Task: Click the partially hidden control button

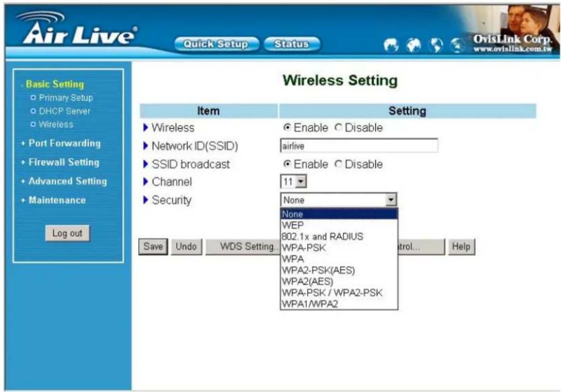Action: point(421,246)
